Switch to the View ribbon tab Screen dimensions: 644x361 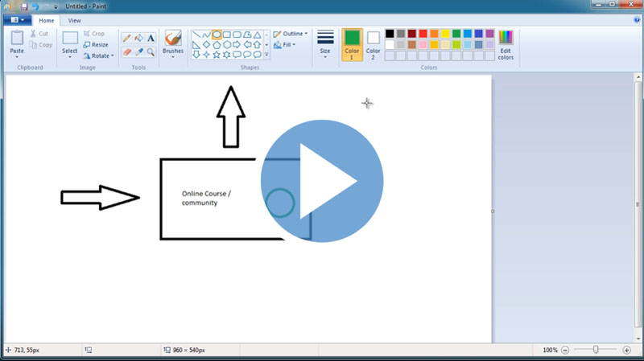pyautogui.click(x=74, y=20)
